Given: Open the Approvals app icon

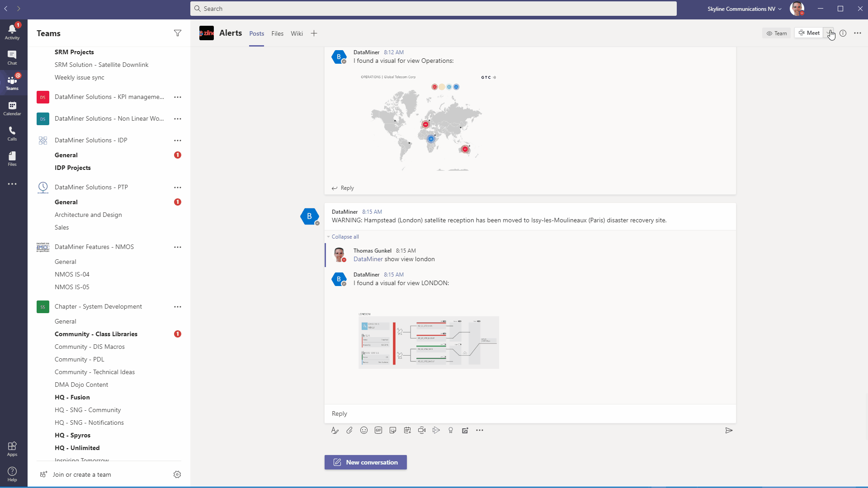Looking at the screenshot, I should click(x=465, y=430).
